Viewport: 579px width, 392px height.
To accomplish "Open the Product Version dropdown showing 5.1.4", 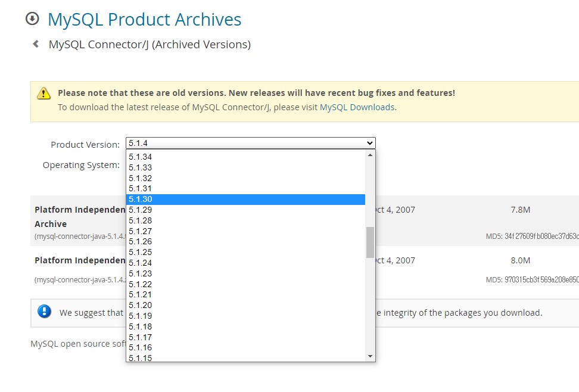I will (250, 143).
